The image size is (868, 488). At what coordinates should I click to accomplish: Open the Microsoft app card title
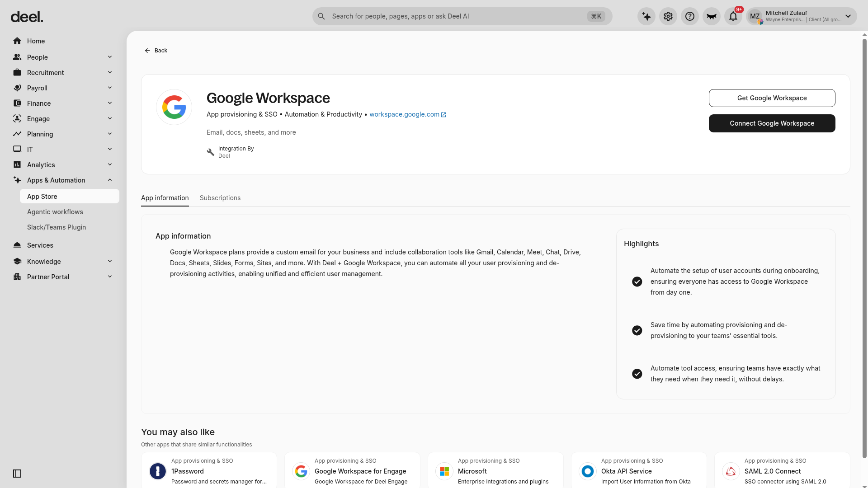[472, 471]
